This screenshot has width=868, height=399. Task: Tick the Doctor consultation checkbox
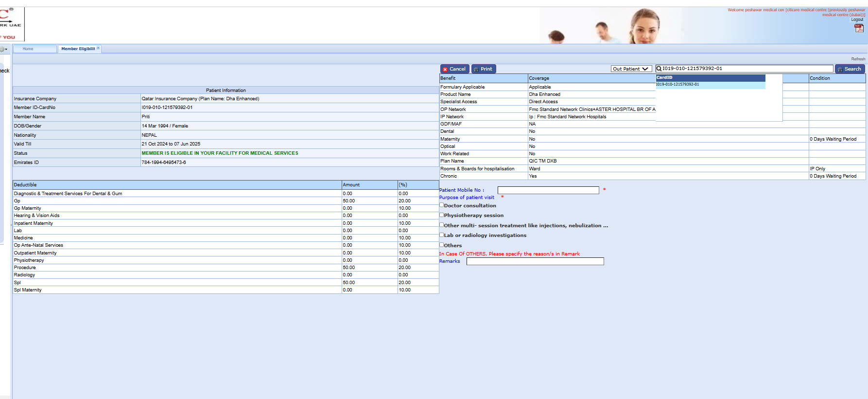tap(442, 205)
